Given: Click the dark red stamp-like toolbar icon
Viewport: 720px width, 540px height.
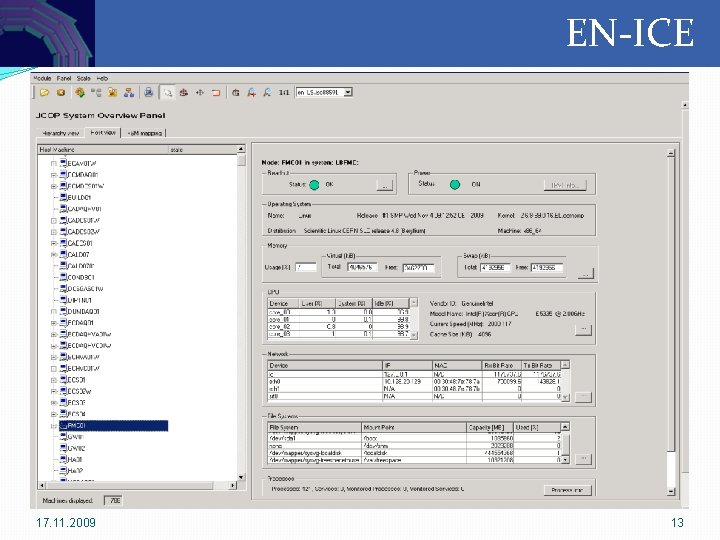Looking at the screenshot, I should 184,93.
